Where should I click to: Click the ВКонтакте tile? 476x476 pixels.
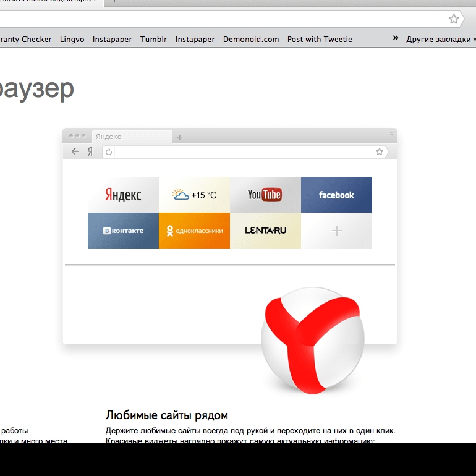[x=123, y=231]
